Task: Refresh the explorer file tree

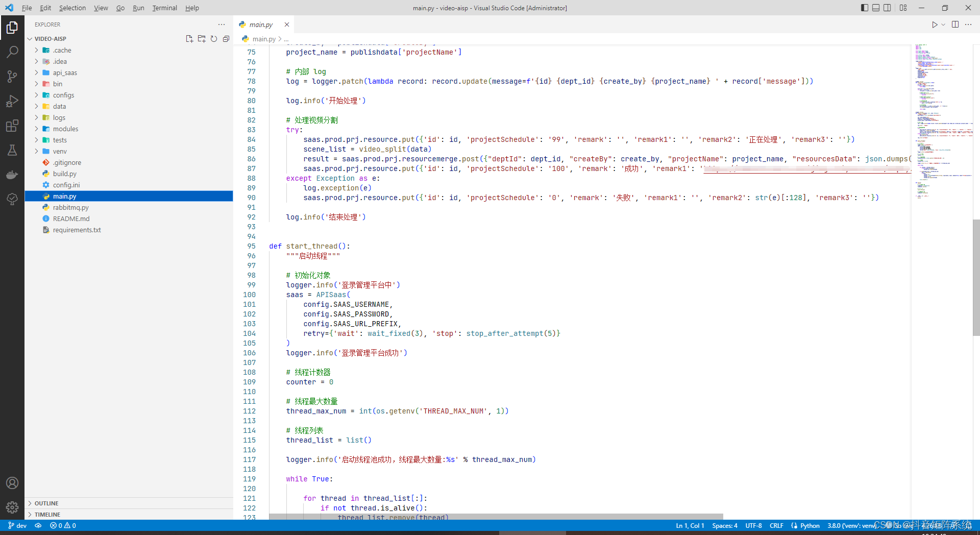Action: pyautogui.click(x=214, y=39)
